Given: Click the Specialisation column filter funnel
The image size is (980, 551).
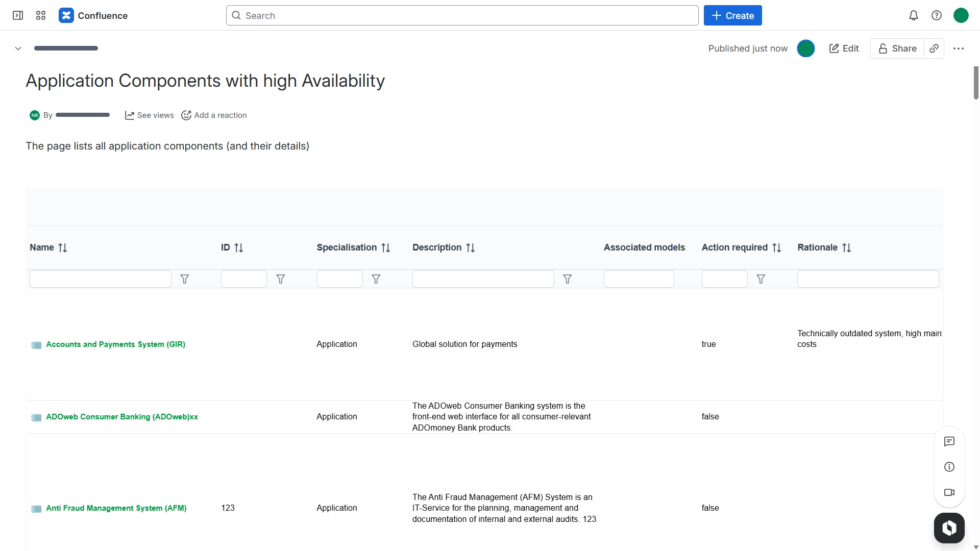Looking at the screenshot, I should [x=376, y=279].
